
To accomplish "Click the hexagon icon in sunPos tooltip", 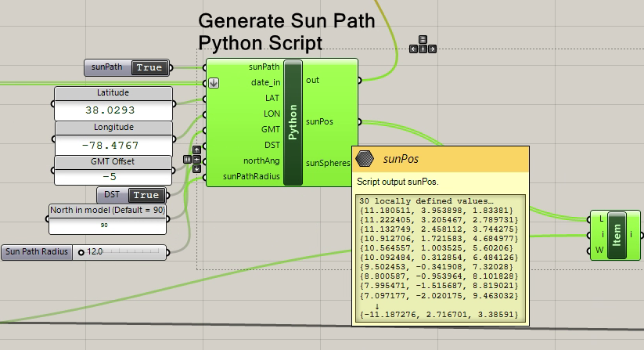I will point(365,159).
